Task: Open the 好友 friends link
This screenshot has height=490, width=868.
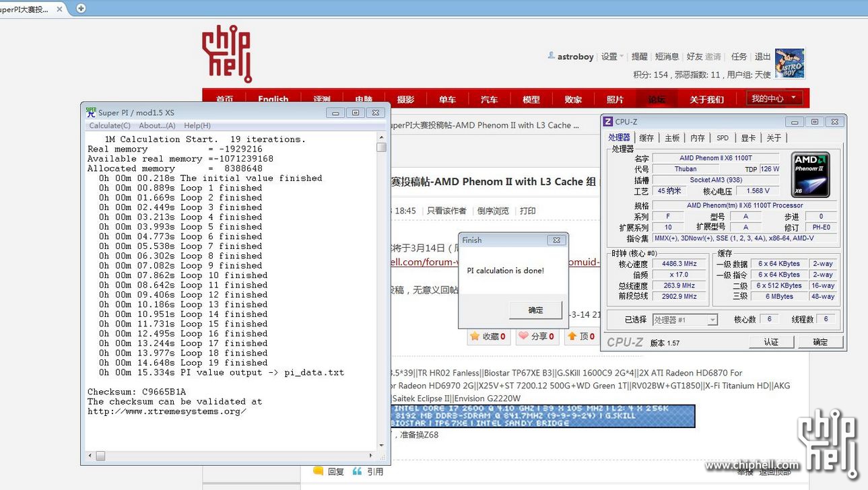Action: click(694, 57)
